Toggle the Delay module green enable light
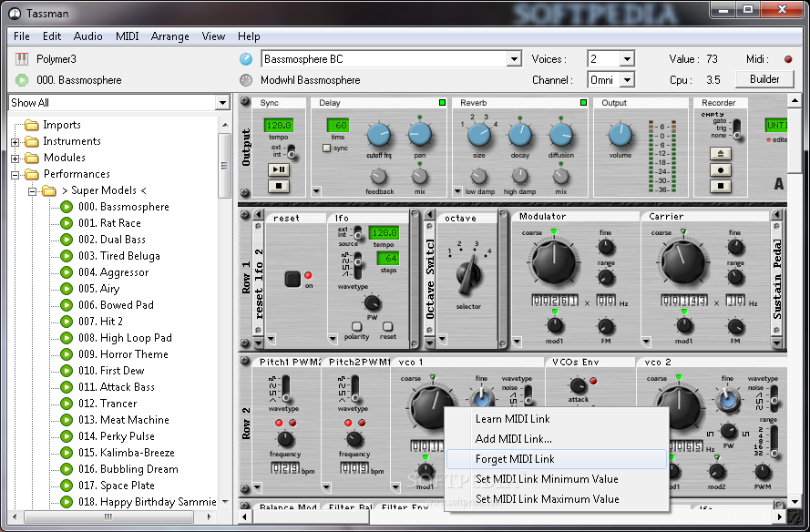Screen dimensions: 810x532 click(442, 103)
